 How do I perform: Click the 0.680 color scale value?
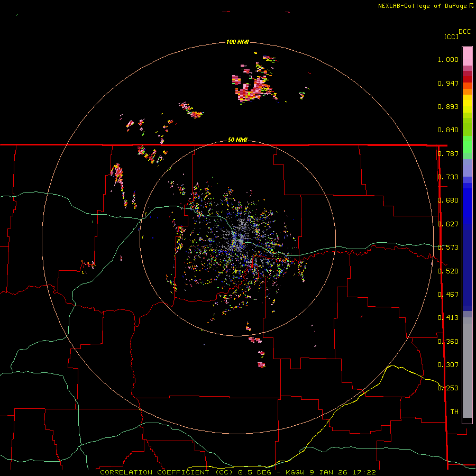coord(448,200)
